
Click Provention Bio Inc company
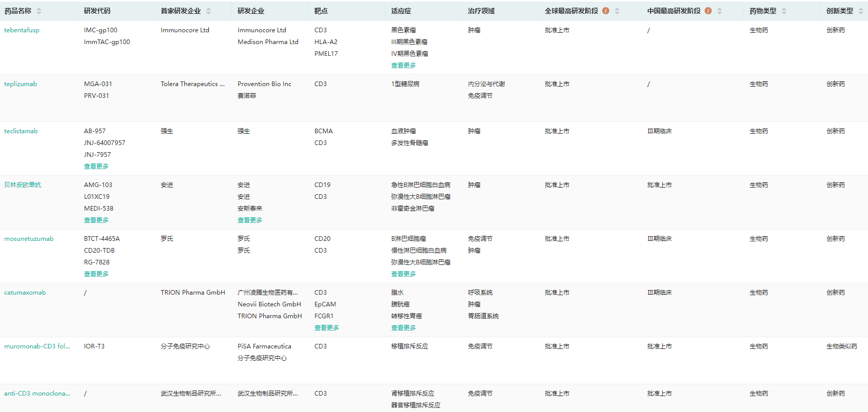264,84
